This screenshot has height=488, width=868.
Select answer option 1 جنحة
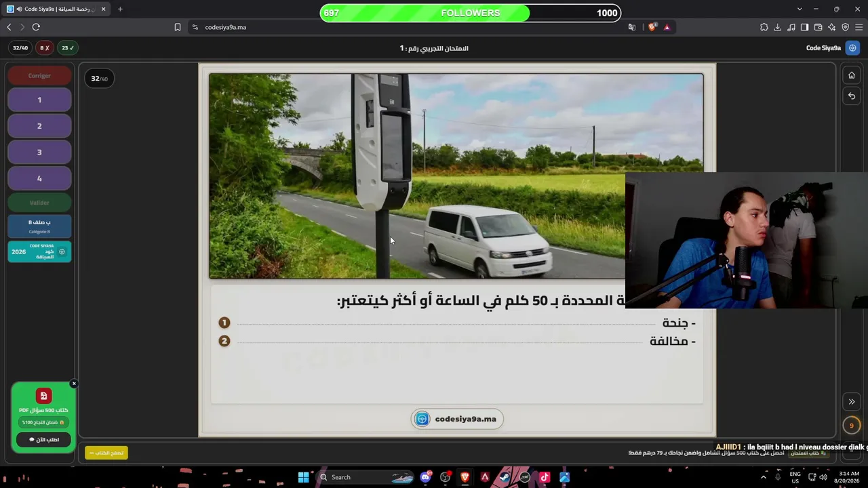(x=458, y=323)
